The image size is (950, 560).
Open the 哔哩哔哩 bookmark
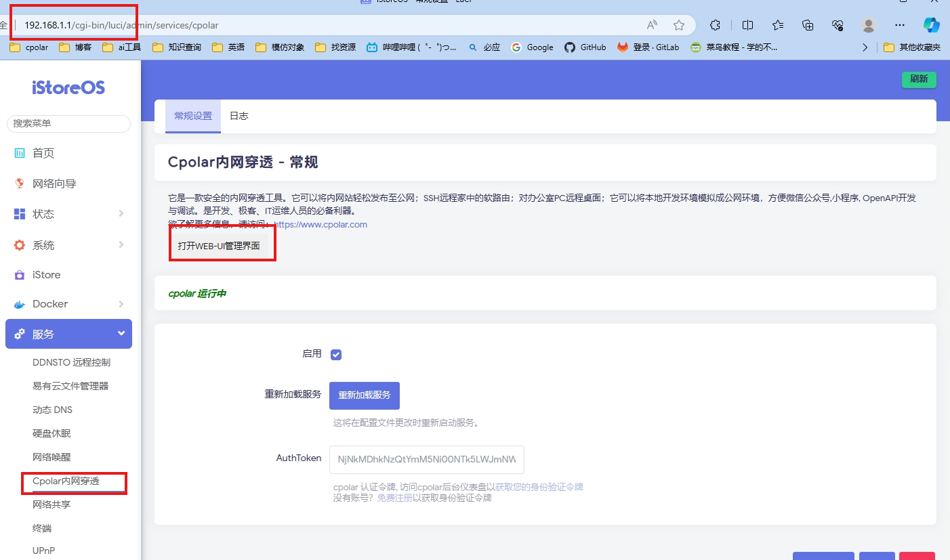[x=411, y=47]
